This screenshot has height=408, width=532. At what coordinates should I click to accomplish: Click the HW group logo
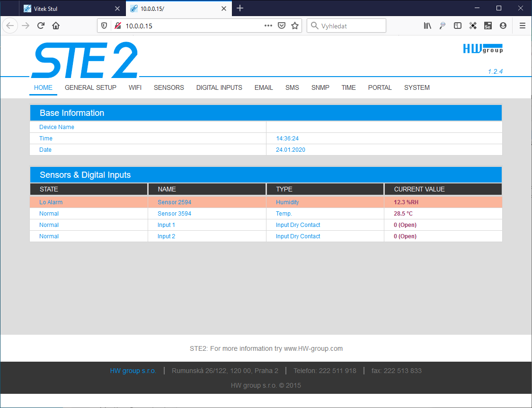(x=483, y=49)
